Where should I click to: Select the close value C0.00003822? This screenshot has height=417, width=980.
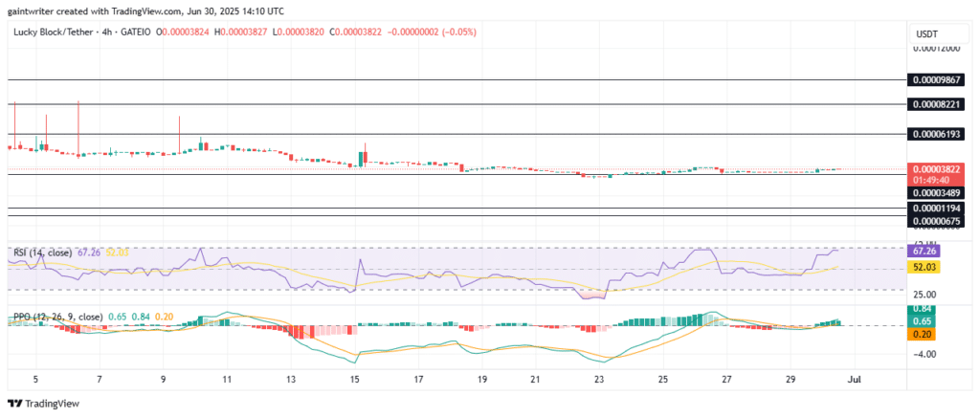355,32
